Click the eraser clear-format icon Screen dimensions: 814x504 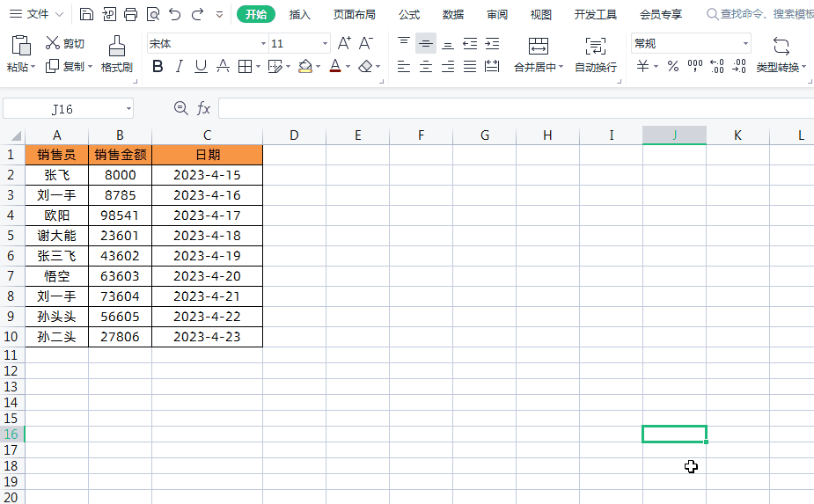click(x=366, y=67)
